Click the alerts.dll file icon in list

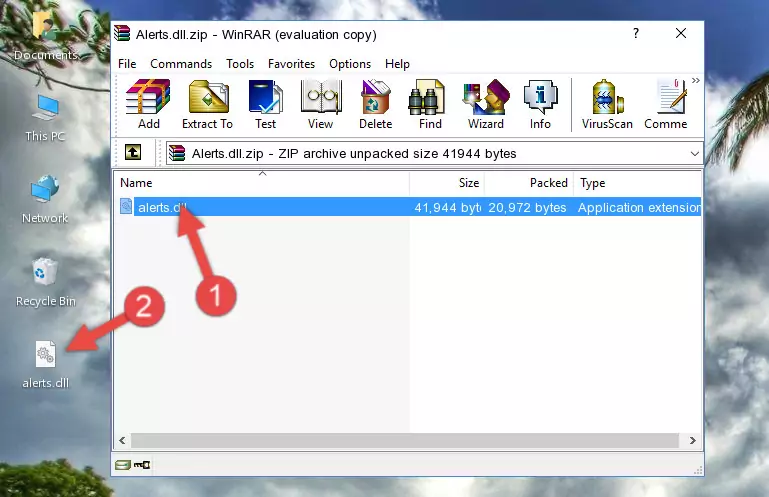pyautogui.click(x=126, y=207)
